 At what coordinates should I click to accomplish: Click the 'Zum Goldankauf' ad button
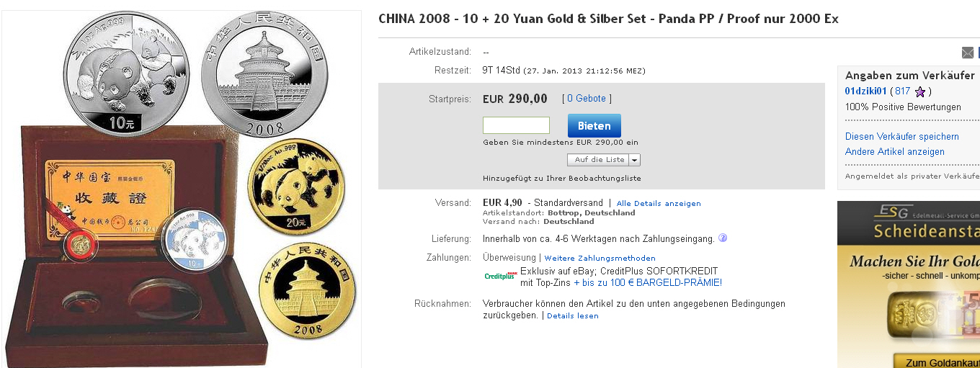(x=937, y=362)
